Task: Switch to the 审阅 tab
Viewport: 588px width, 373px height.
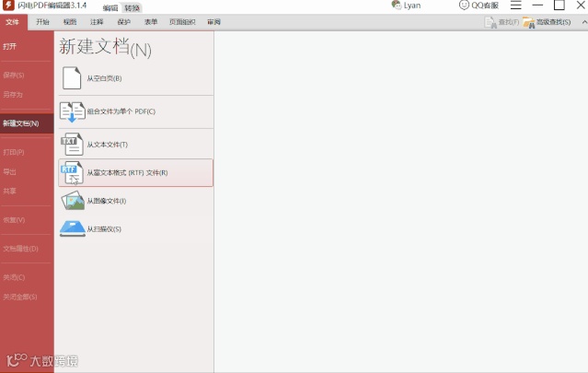Action: 213,22
